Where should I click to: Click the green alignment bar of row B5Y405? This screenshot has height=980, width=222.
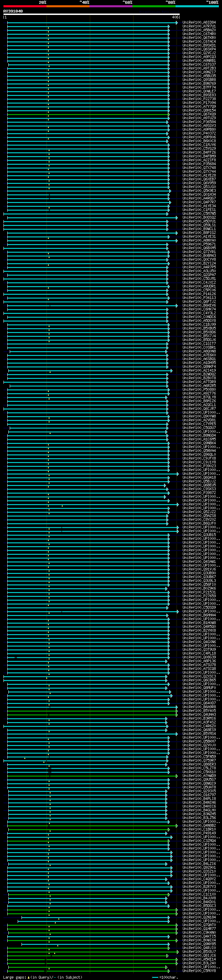point(92,711)
